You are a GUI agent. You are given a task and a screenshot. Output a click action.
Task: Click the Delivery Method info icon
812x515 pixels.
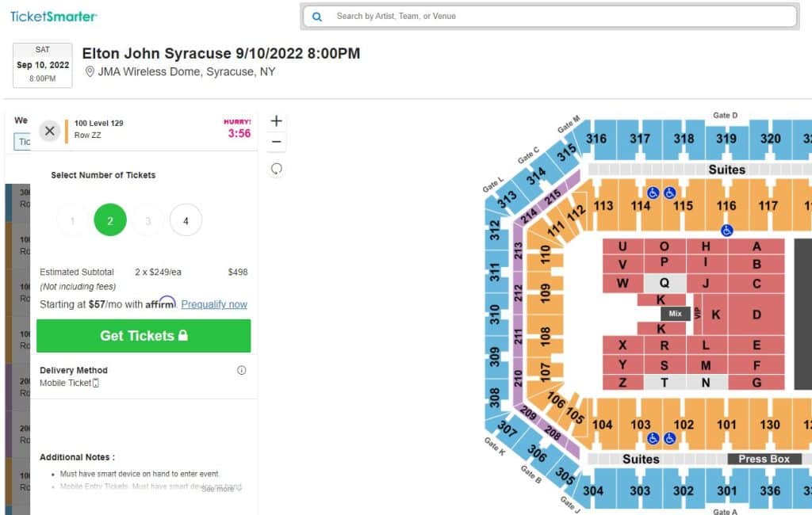pyautogui.click(x=242, y=370)
